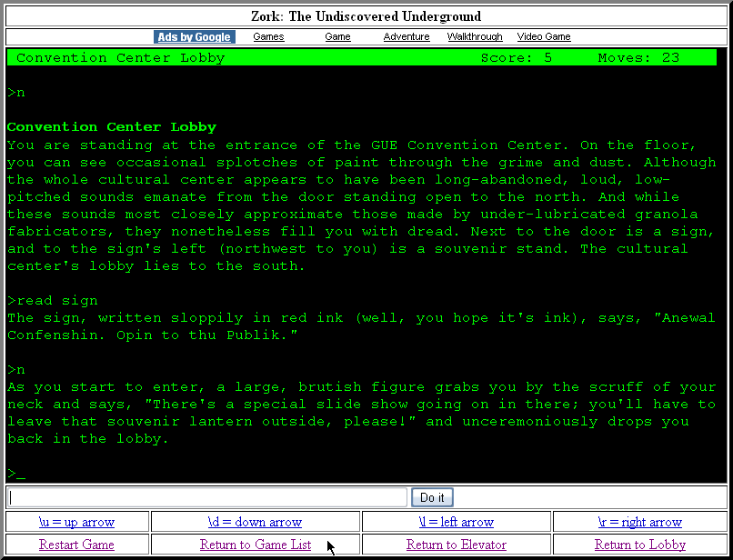Viewport: 733px width, 560px height.
Task: Click the Zork page title heading
Action: pos(366,16)
